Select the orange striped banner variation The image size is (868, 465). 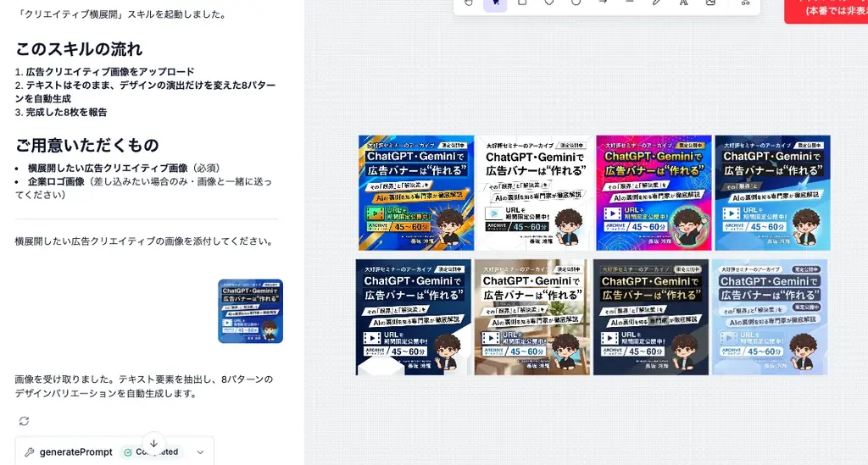(415, 193)
